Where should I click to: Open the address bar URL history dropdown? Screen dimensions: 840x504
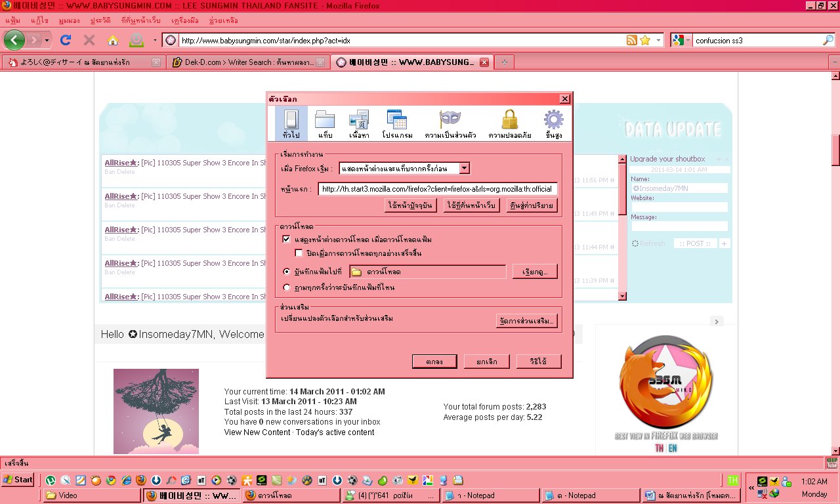pos(659,40)
